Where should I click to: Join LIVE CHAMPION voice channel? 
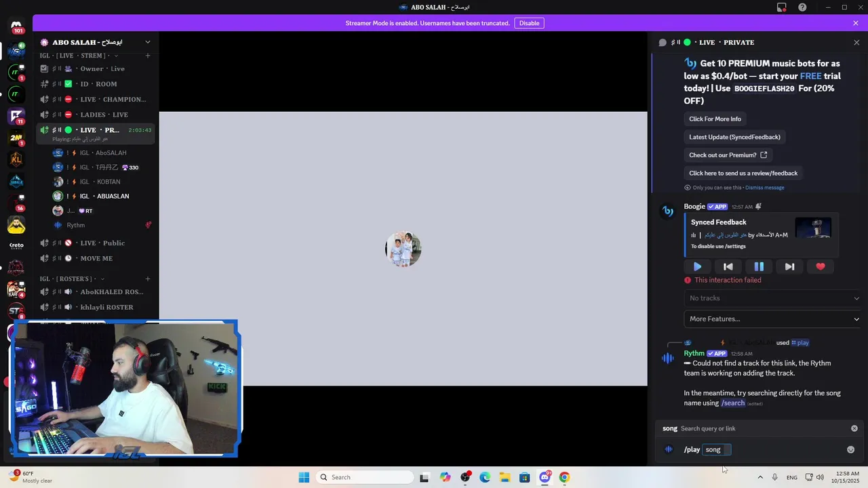[96, 99]
